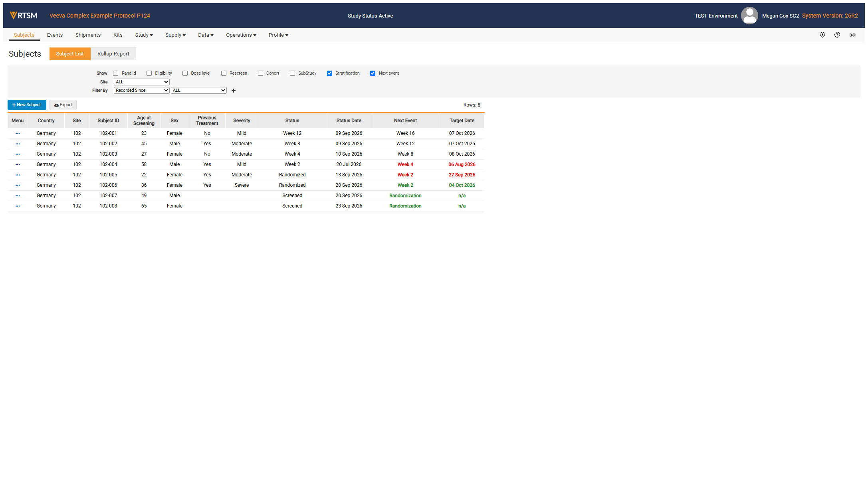Select the Subject List button
This screenshot has height=504, width=868.
(70, 54)
